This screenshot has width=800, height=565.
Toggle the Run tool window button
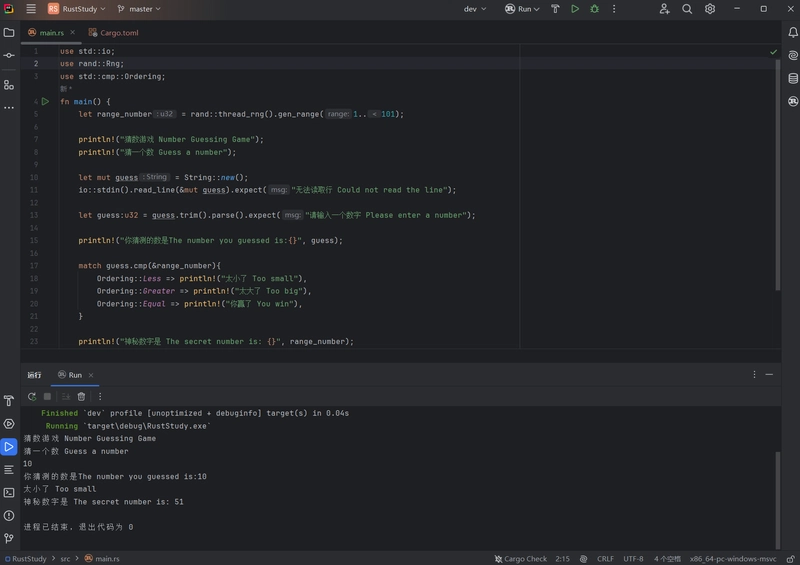tap(9, 446)
